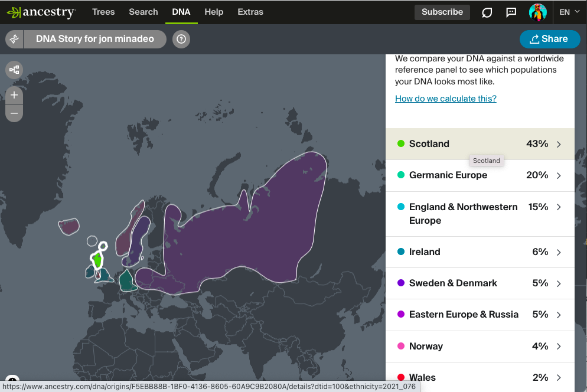The height and width of the screenshot is (392, 587).
Task: Click the 43% Scotland percentage
Action: pos(537,144)
